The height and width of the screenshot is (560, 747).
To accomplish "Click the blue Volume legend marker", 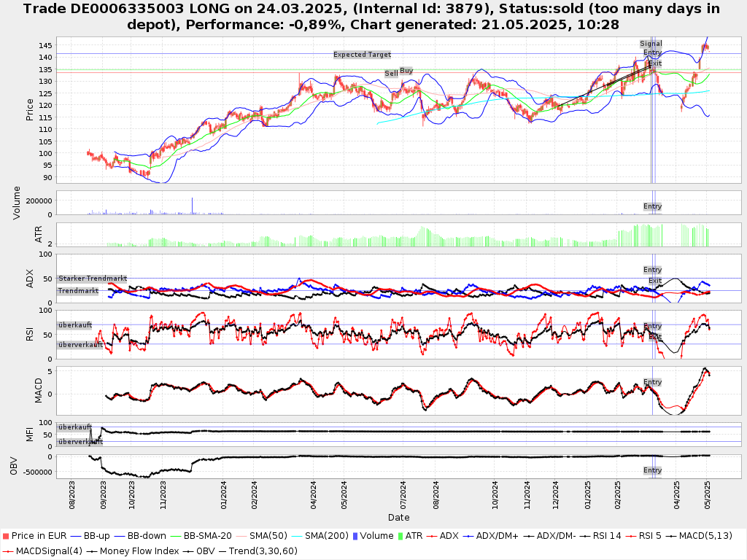I will tap(355, 536).
